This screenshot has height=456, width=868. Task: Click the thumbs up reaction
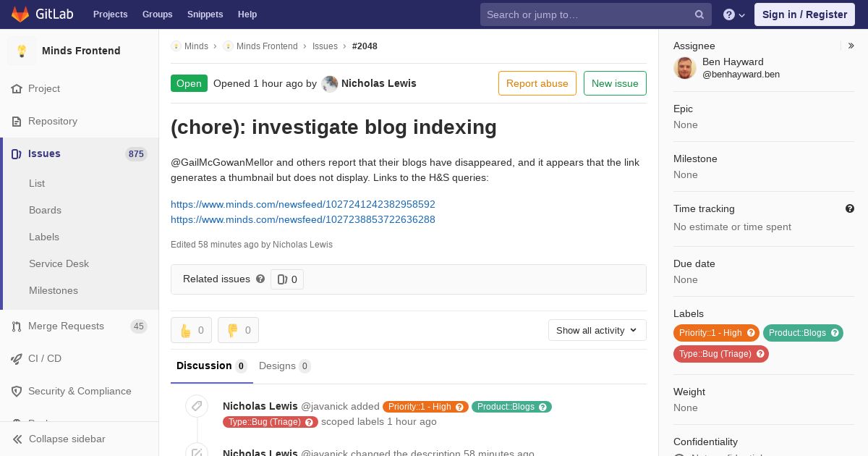click(191, 330)
